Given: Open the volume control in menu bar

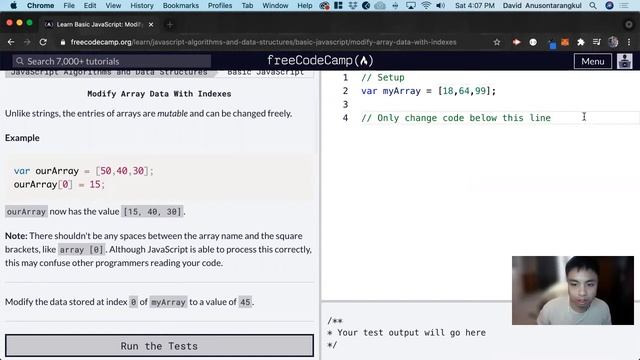Looking at the screenshot, I should click(440, 5).
